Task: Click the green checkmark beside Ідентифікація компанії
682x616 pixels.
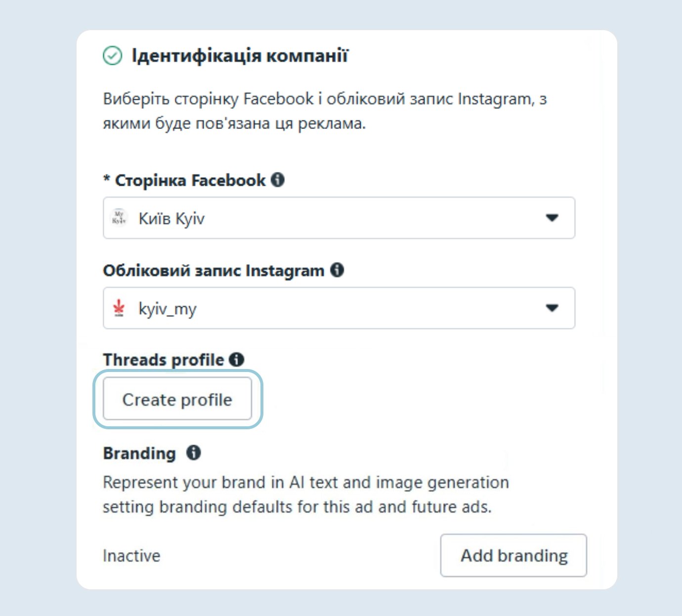Action: tap(112, 55)
